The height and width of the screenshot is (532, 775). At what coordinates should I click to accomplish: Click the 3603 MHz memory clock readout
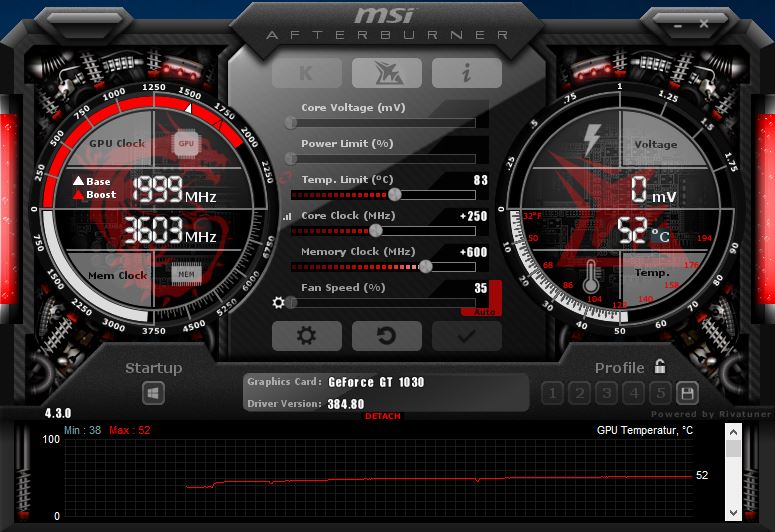click(170, 230)
